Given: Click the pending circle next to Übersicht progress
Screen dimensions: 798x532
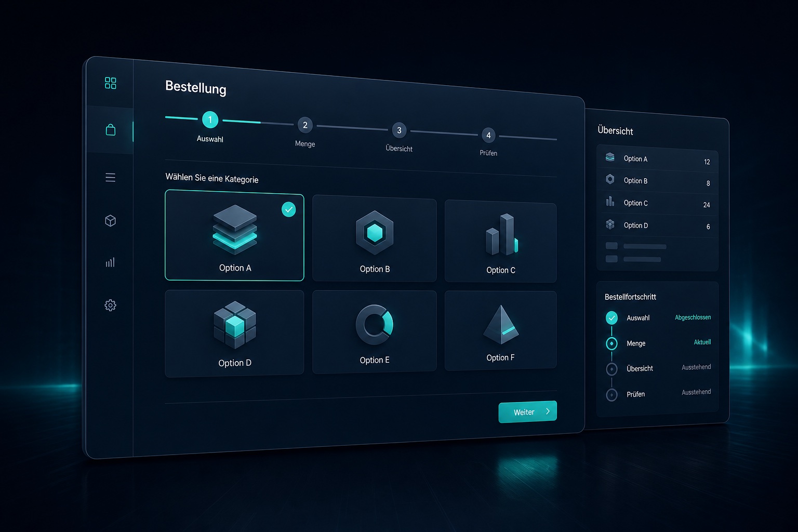Looking at the screenshot, I should (612, 369).
